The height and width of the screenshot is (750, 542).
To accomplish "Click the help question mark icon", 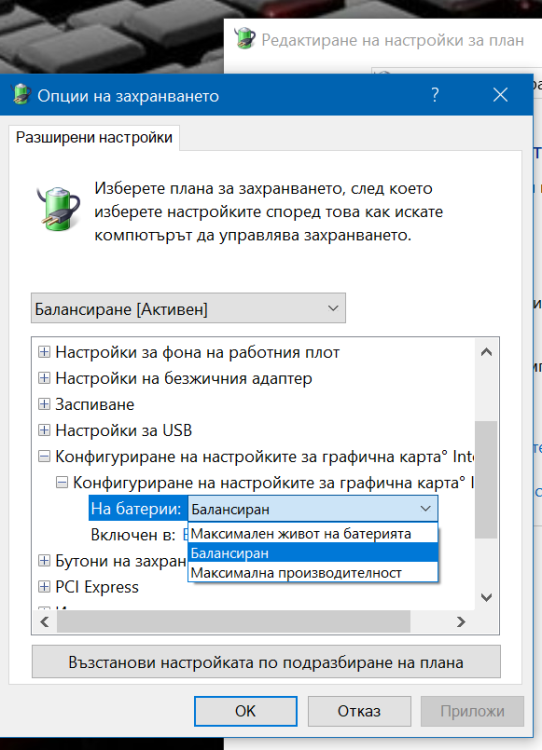I will [434, 95].
